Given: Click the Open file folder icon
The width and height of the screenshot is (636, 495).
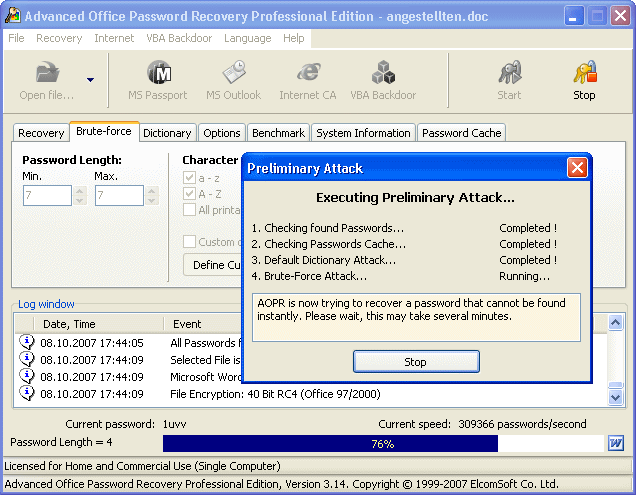Looking at the screenshot, I should [47, 72].
